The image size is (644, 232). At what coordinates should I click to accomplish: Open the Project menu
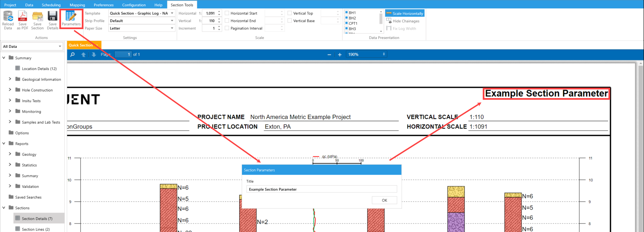(x=10, y=5)
